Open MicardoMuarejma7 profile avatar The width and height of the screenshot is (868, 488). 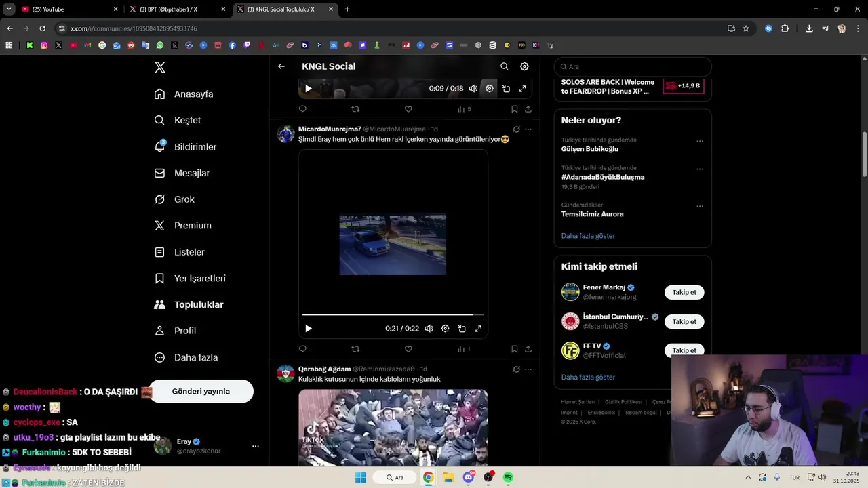click(x=285, y=134)
